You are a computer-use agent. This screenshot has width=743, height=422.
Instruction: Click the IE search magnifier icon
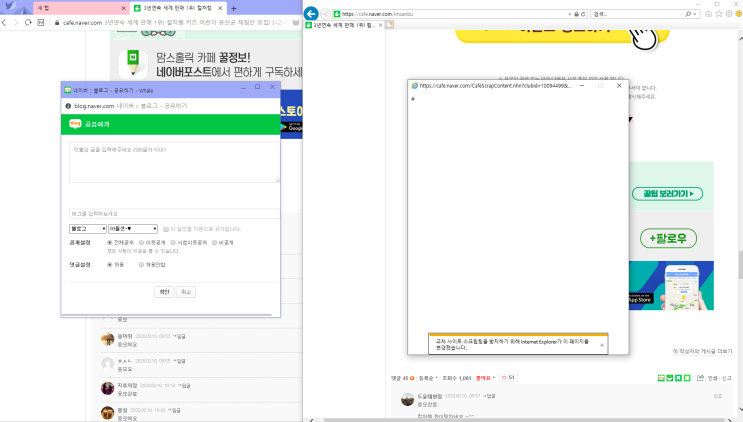688,14
